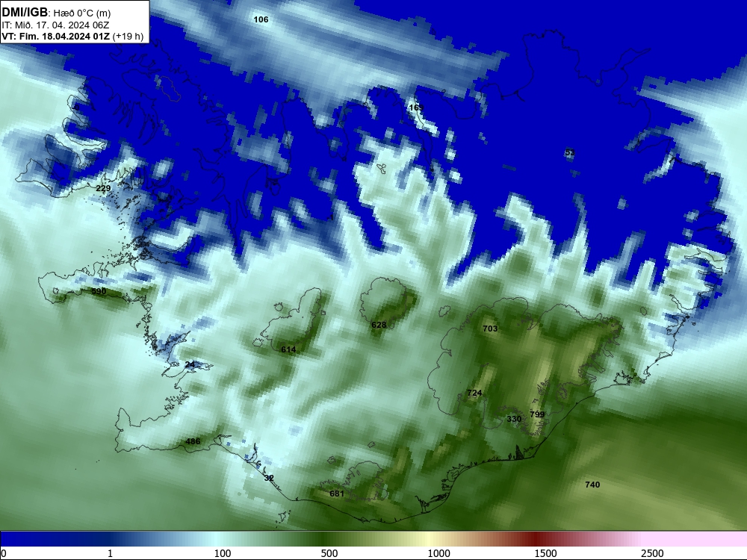Click the color scale at label 1000

tap(438, 553)
